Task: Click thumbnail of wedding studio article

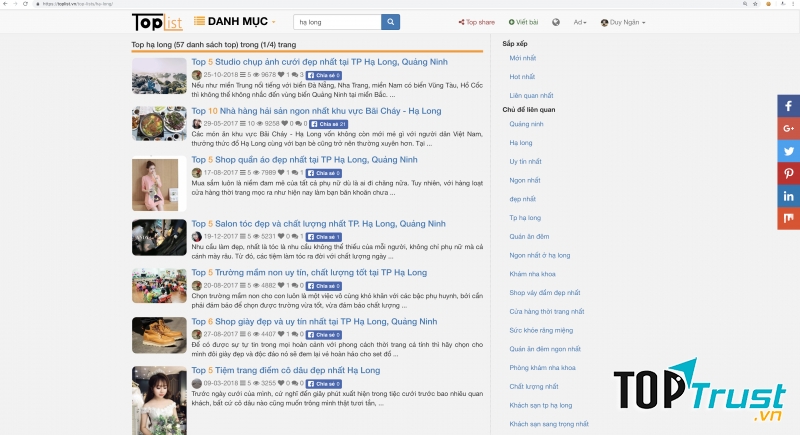Action: click(x=159, y=76)
